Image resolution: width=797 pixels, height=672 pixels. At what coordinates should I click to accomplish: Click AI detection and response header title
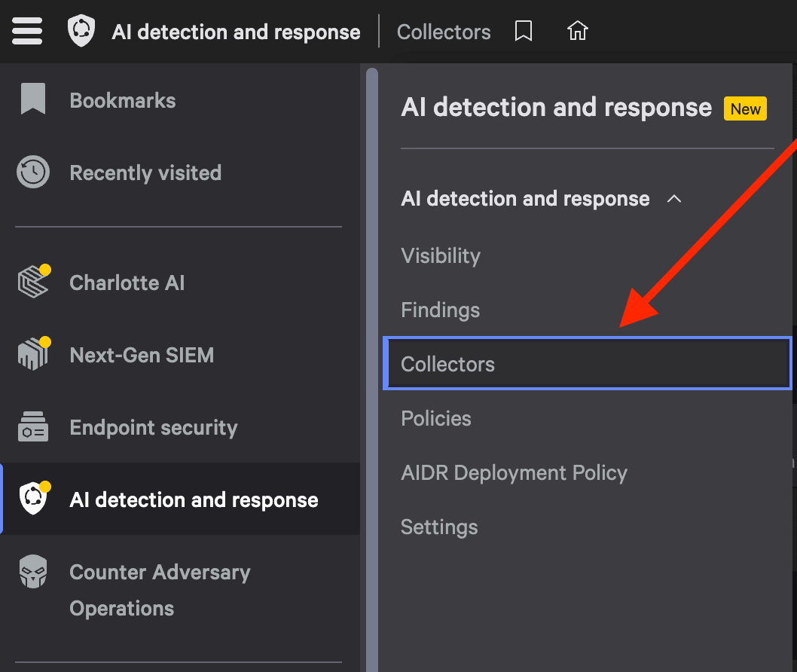pyautogui.click(x=236, y=32)
